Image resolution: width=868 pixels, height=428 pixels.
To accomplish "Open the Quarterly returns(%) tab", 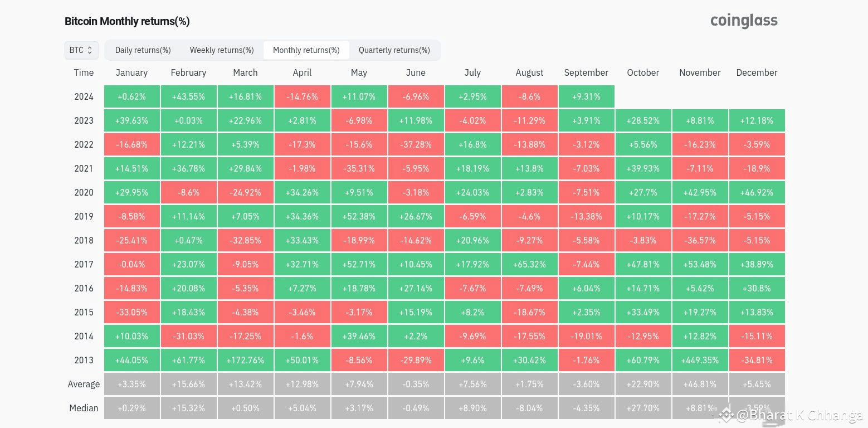I will [394, 50].
